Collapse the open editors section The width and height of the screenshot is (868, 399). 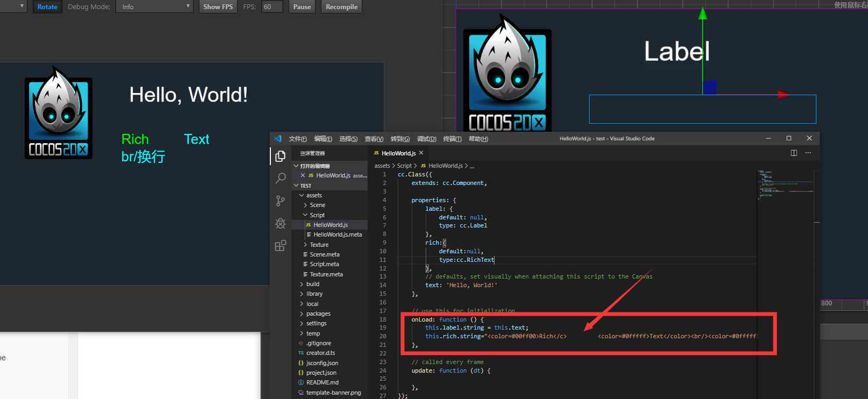296,166
